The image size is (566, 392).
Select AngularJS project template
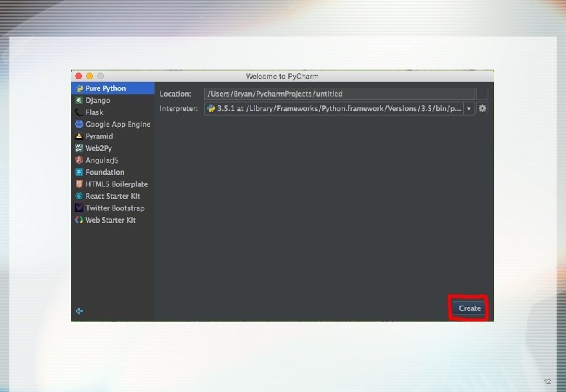(113, 160)
